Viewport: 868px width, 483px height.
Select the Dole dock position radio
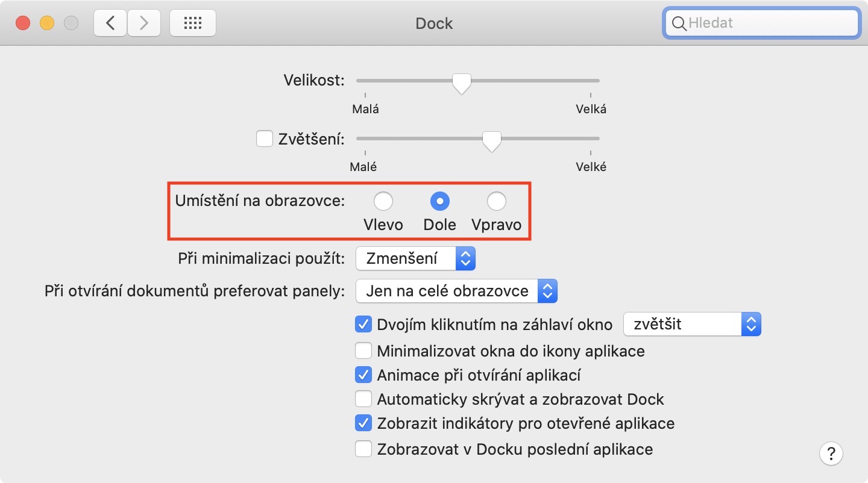point(440,201)
